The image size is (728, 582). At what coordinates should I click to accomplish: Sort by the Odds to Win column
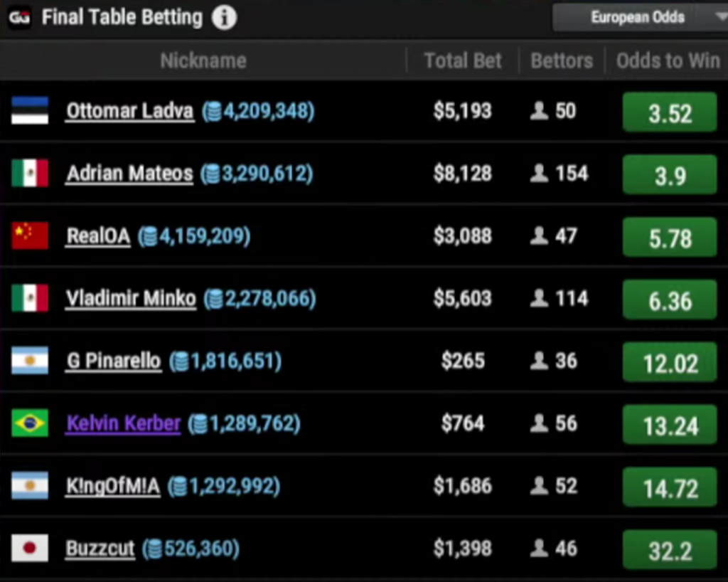(x=668, y=61)
